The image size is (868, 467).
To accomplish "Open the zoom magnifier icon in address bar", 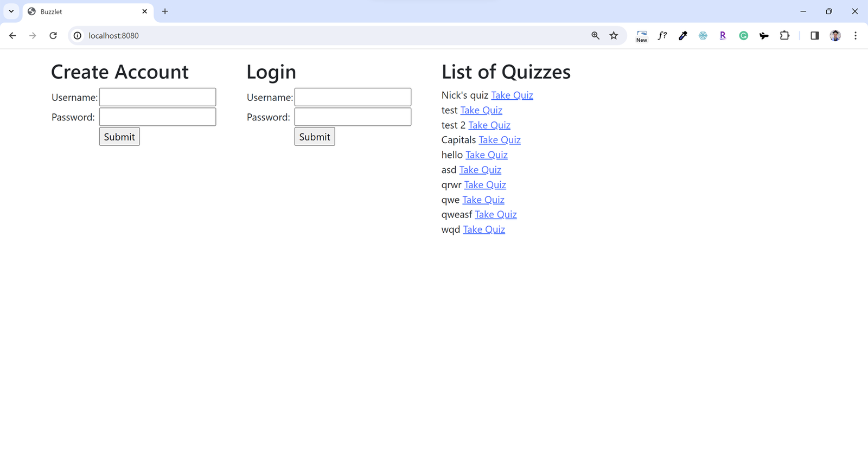I will click(595, 36).
